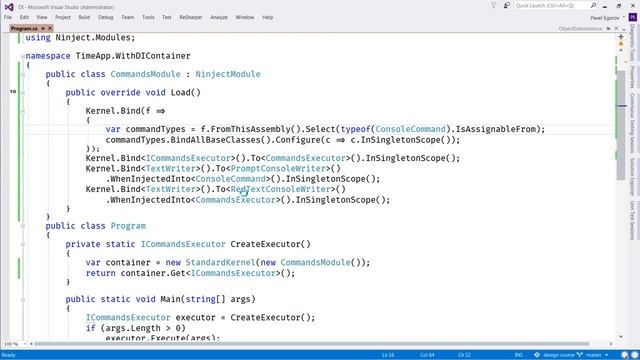Open the Solution Explorer side tab

click(x=633, y=177)
